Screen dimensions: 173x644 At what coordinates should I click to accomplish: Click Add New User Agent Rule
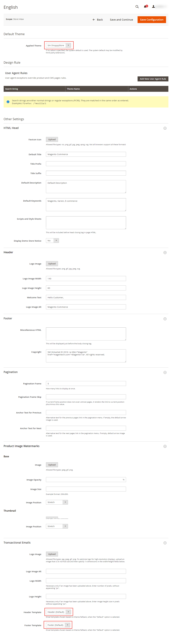coord(153,79)
